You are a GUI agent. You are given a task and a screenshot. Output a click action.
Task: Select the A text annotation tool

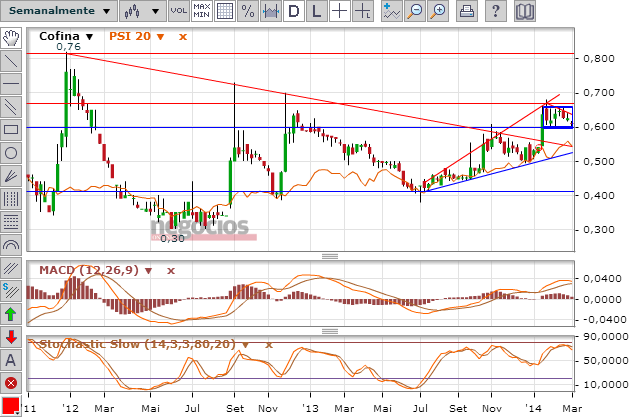(11, 360)
